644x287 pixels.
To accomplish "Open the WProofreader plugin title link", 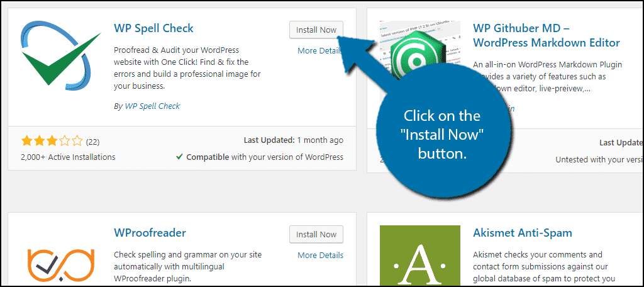I will click(x=150, y=233).
